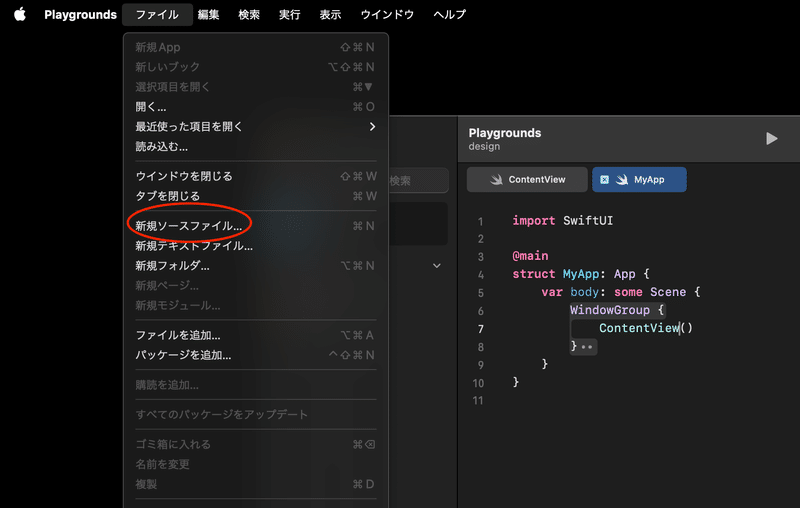Click ContentView() on line 7
The height and width of the screenshot is (508, 800).
(645, 328)
